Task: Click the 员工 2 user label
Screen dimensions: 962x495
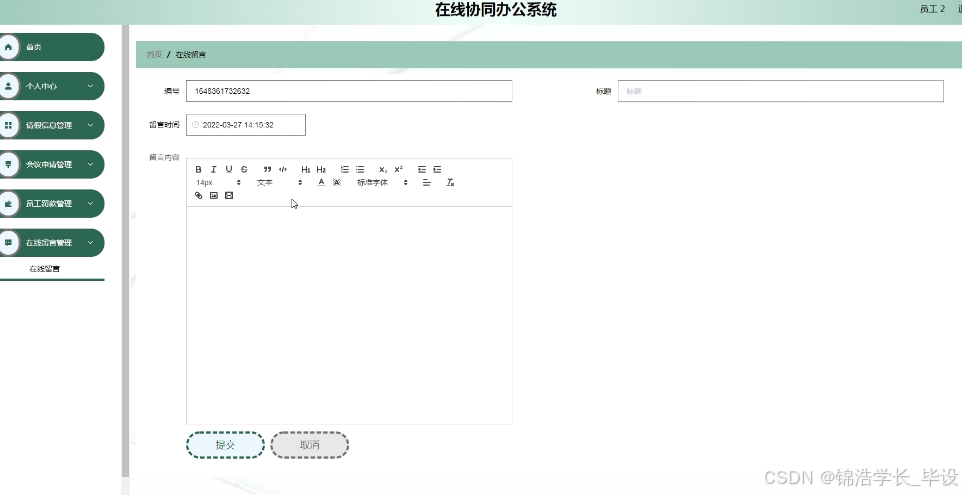Action: tap(932, 9)
